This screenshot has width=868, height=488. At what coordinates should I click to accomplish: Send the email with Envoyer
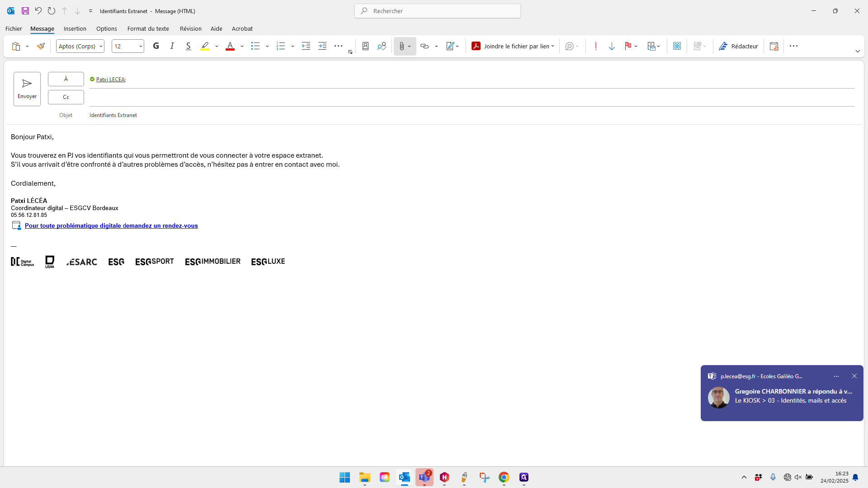(x=27, y=89)
